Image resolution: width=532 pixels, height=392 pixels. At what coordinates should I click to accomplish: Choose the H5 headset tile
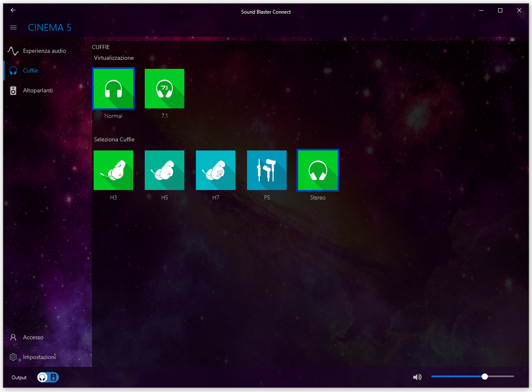click(165, 170)
